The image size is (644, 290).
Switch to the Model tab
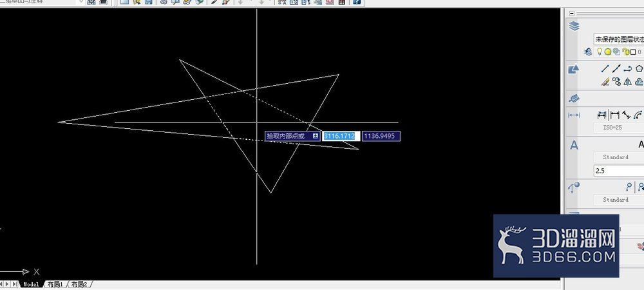tap(31, 284)
